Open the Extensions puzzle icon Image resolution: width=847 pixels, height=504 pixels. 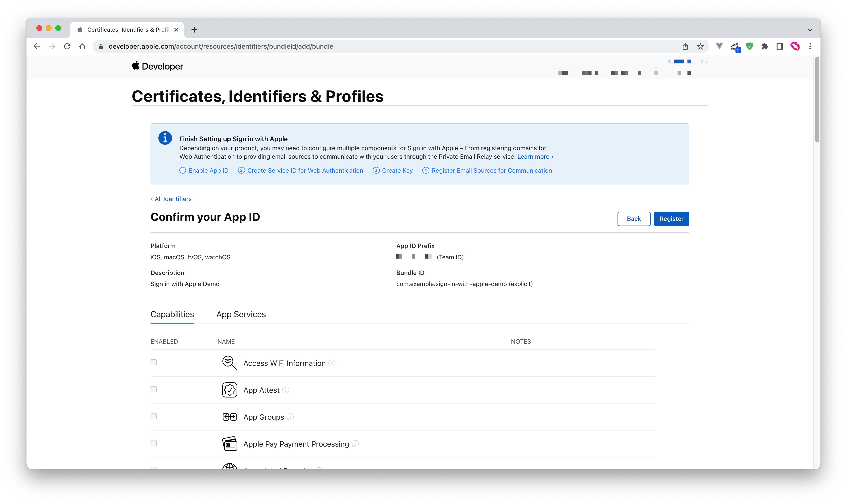765,47
